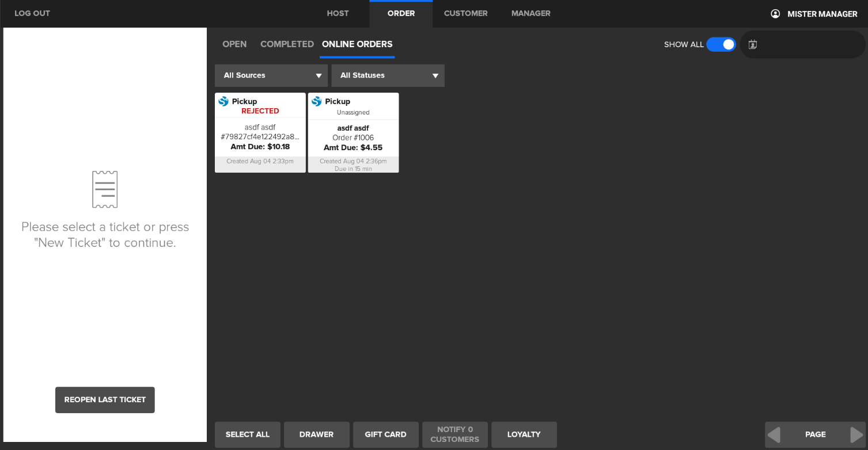868x450 pixels.
Task: Switch to the Completed tab
Action: 286,44
